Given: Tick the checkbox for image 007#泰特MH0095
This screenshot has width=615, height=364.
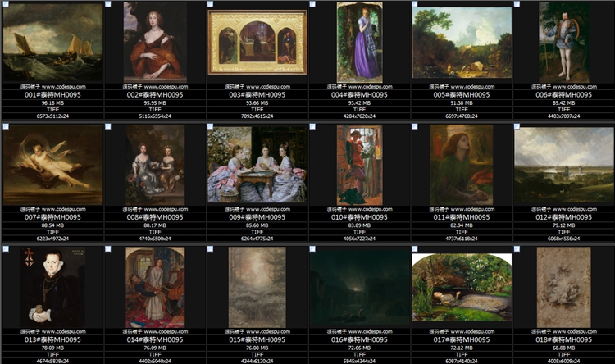Looking at the screenshot, I should [6, 126].
